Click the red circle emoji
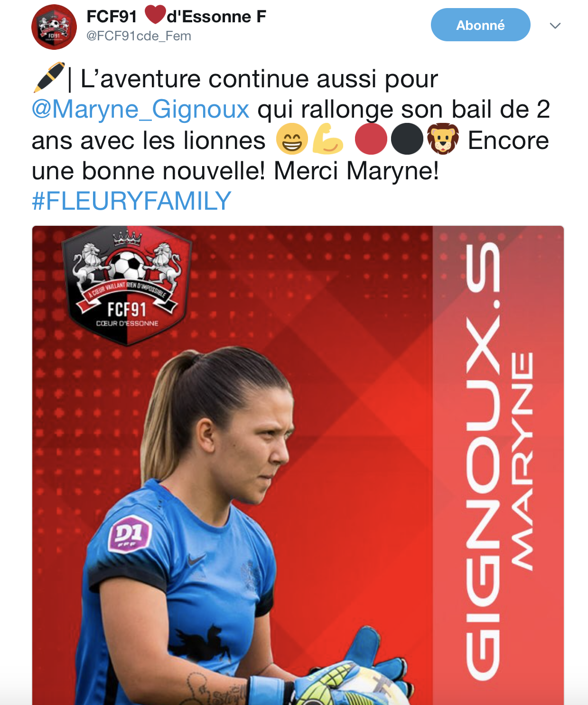 [371, 139]
